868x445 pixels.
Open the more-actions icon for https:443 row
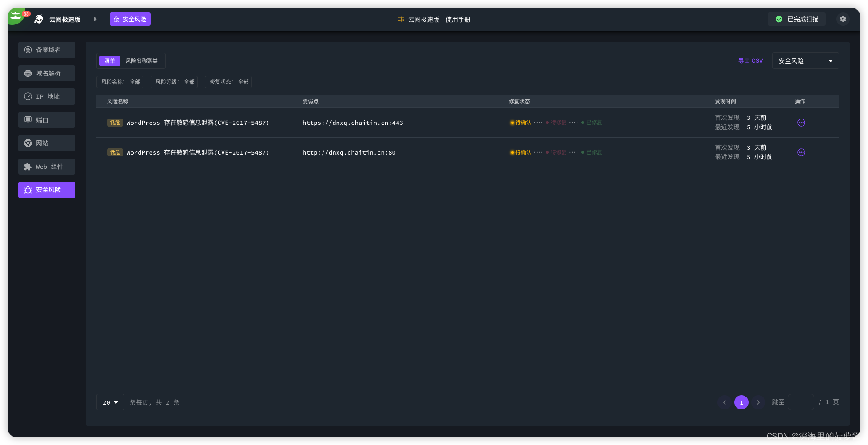coord(801,123)
